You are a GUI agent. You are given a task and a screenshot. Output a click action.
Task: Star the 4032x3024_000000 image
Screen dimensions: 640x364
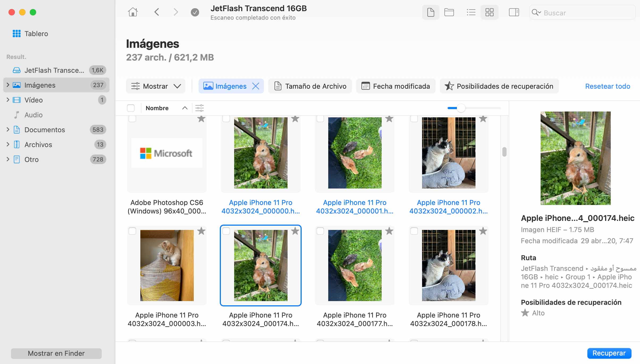click(295, 119)
